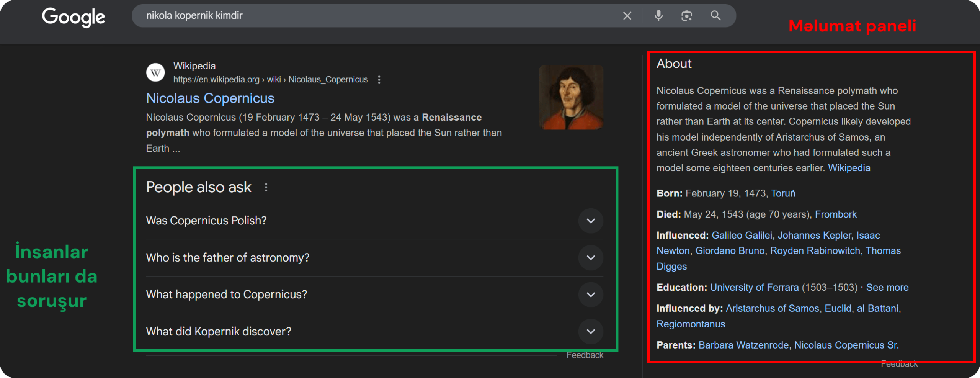Open the Wikipedia link ending the About text
This screenshot has width=980, height=378.
point(849,168)
